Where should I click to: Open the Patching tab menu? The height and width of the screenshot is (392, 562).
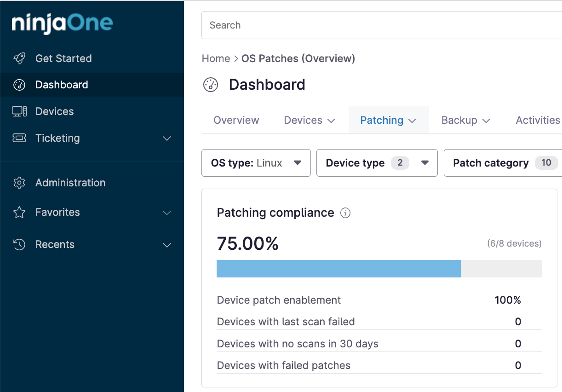click(388, 120)
